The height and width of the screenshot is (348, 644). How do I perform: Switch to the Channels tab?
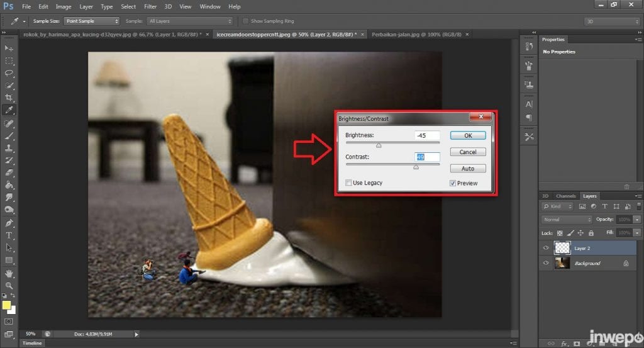pyautogui.click(x=566, y=196)
